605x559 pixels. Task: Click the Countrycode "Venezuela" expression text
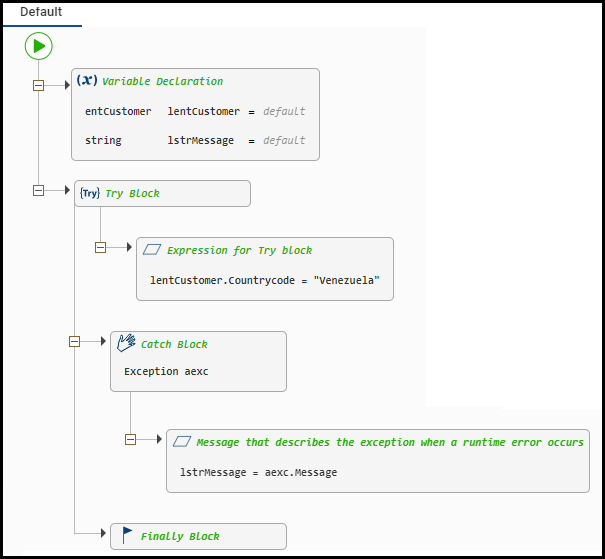[x=265, y=280]
